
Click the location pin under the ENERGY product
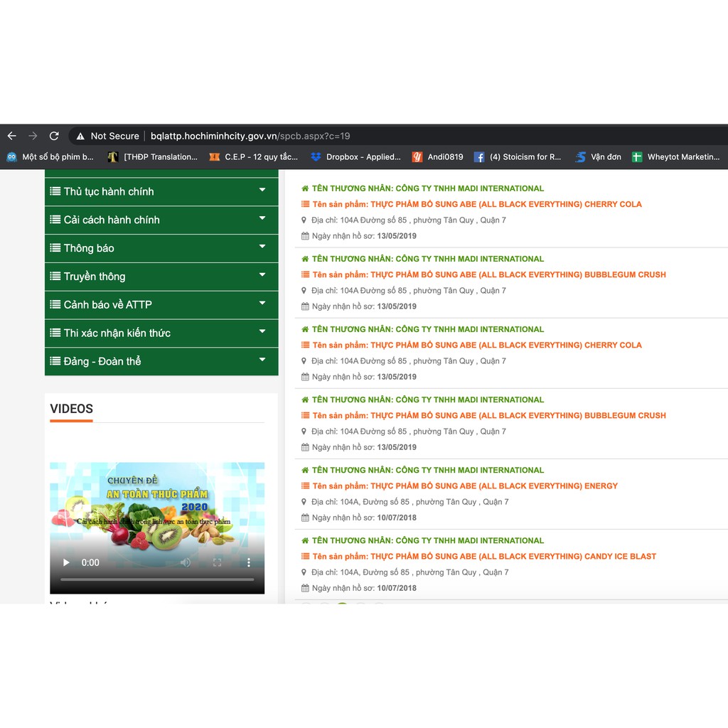coord(304,502)
